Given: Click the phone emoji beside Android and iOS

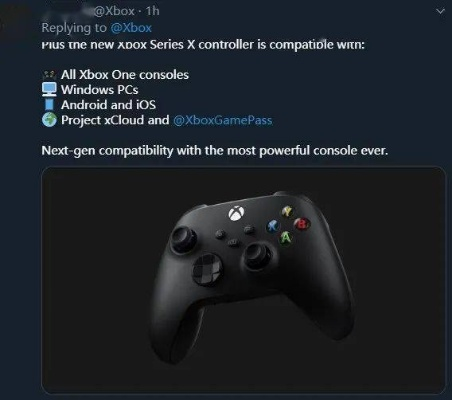Looking at the screenshot, I should click(x=49, y=104).
